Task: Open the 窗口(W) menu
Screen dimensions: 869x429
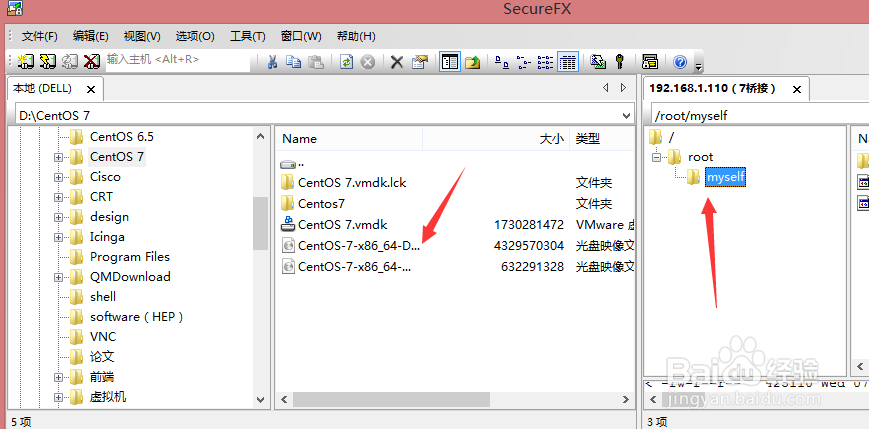Action: 301,37
